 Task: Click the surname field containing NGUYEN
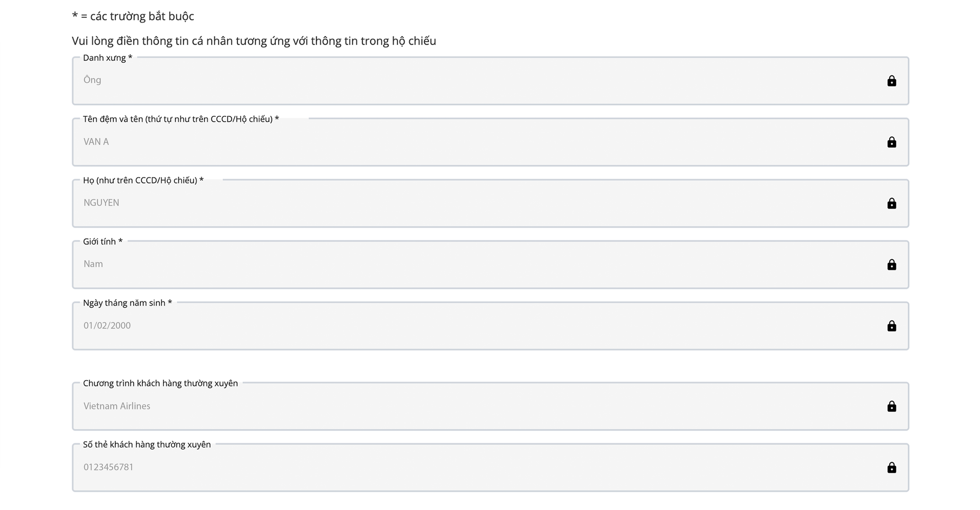point(101,203)
